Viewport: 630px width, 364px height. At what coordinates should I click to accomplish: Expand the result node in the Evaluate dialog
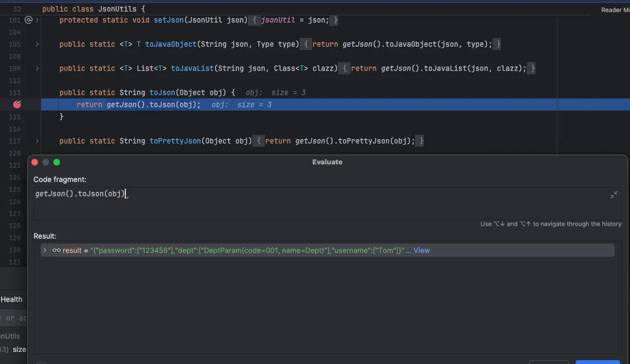(45, 250)
